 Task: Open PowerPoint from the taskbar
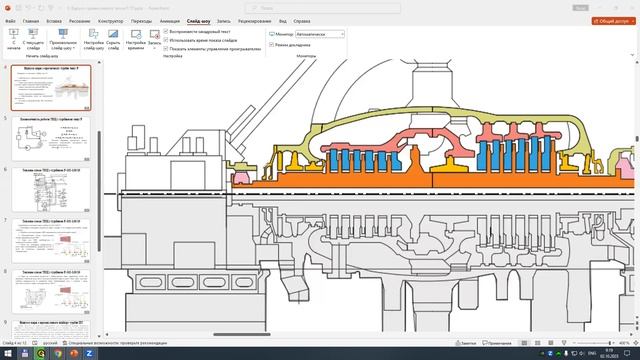click(x=74, y=353)
